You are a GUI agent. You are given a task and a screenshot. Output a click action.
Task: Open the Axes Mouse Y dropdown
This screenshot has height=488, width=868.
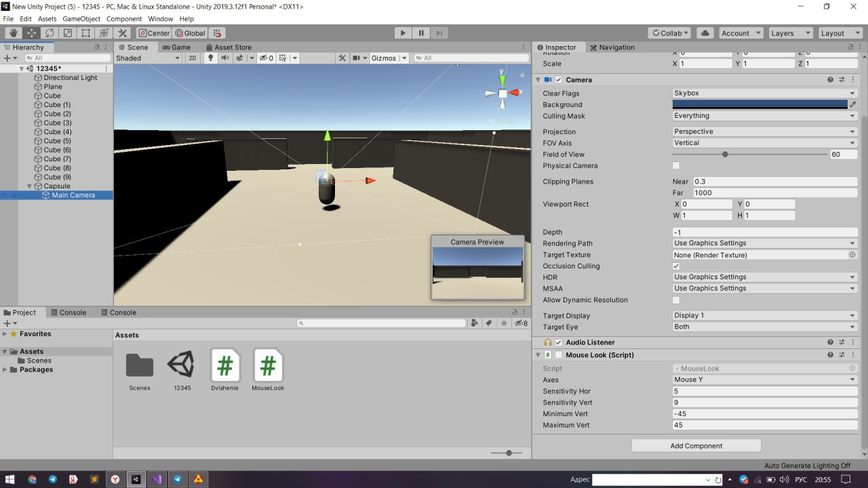pyautogui.click(x=765, y=380)
